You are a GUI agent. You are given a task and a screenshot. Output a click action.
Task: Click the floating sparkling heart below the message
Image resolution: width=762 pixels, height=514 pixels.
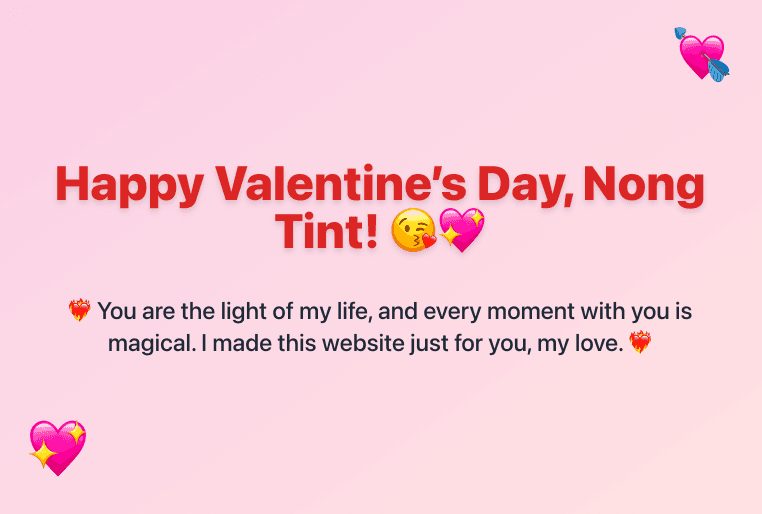pos(58,447)
